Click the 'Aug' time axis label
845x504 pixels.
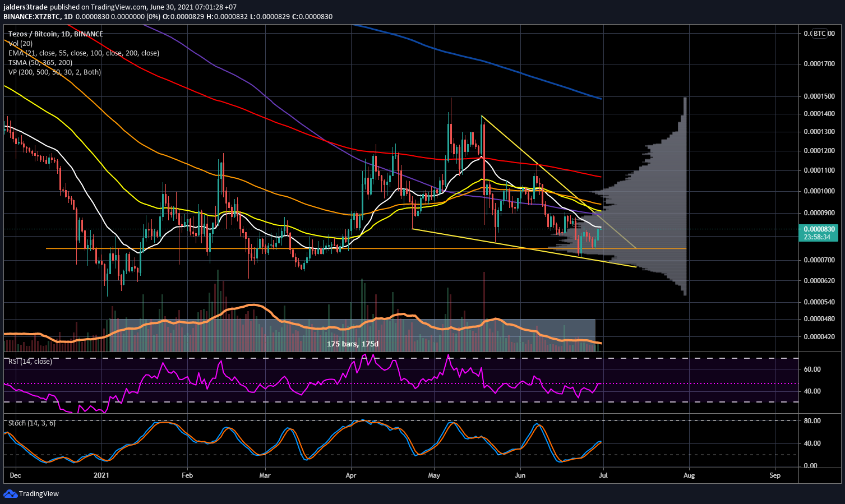pyautogui.click(x=689, y=475)
